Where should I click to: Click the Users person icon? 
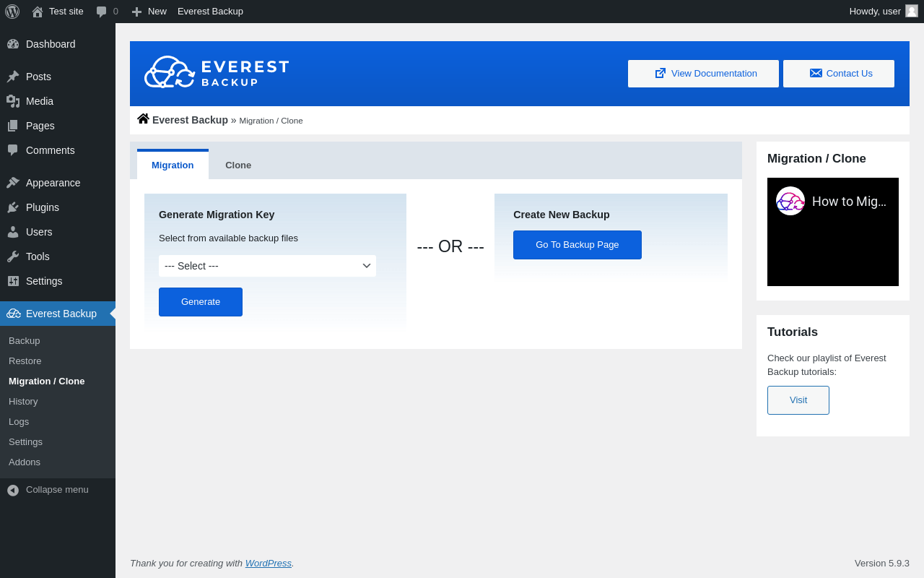(x=13, y=232)
